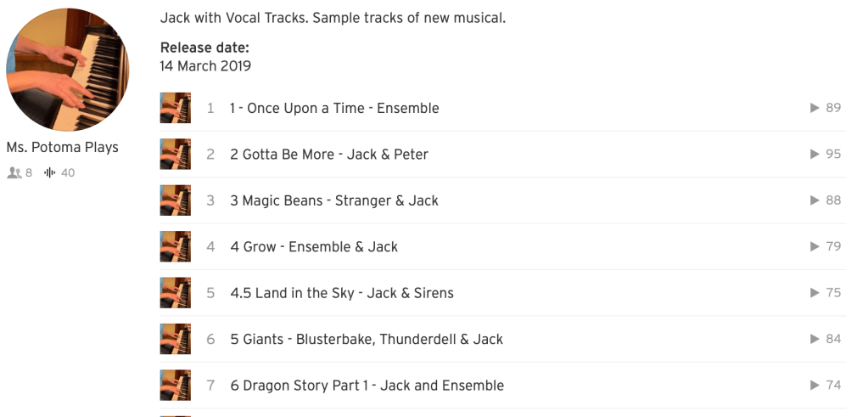Open the Ms. Potoma Plays profile link
The width and height of the screenshot is (868, 417).
pos(63,148)
